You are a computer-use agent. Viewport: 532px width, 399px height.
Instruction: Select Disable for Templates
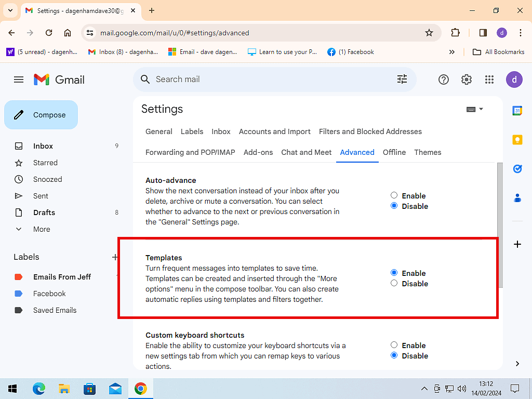pyautogui.click(x=394, y=283)
